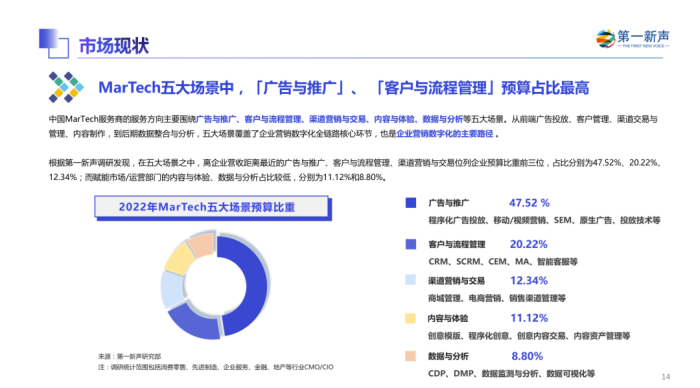Click the 2022年MarTech五大场景预算比重 chart title box
This screenshot has height=388, width=700.
click(212, 208)
